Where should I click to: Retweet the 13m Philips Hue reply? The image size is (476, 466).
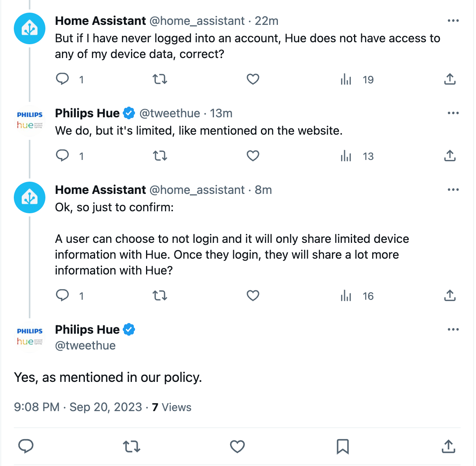(160, 156)
